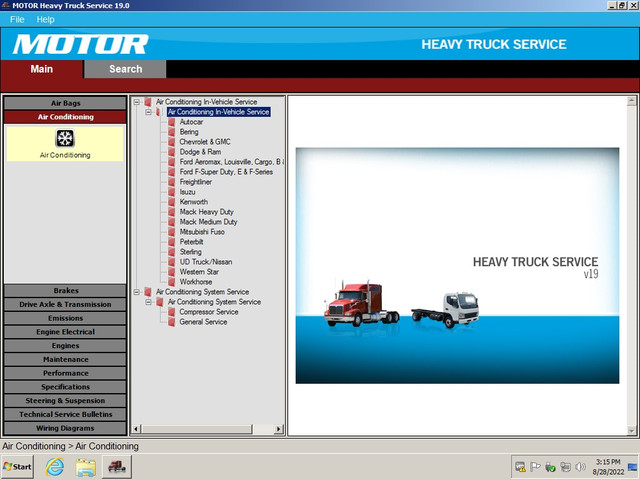Open the Technical Service Bulletins category
Image resolution: width=640 pixels, height=480 pixels.
point(65,414)
